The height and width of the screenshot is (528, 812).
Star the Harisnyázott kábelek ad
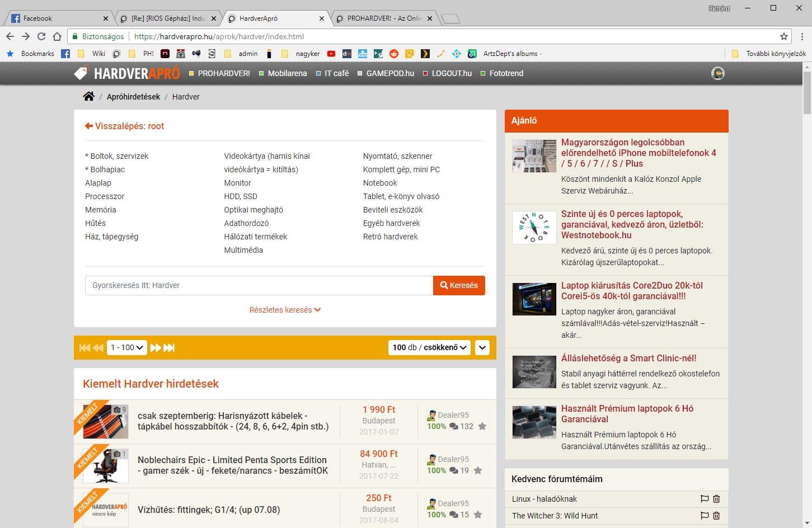(482, 426)
